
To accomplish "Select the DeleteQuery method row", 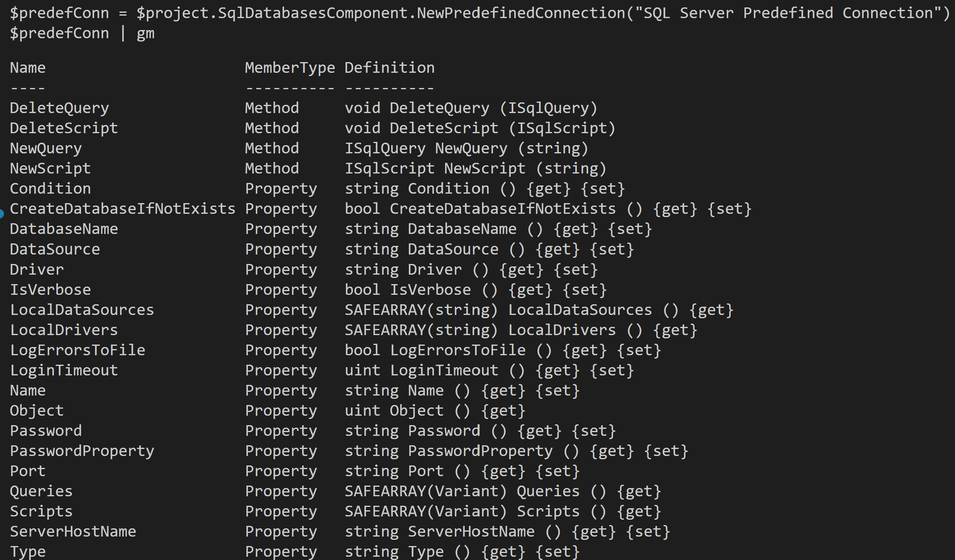I will (x=59, y=107).
